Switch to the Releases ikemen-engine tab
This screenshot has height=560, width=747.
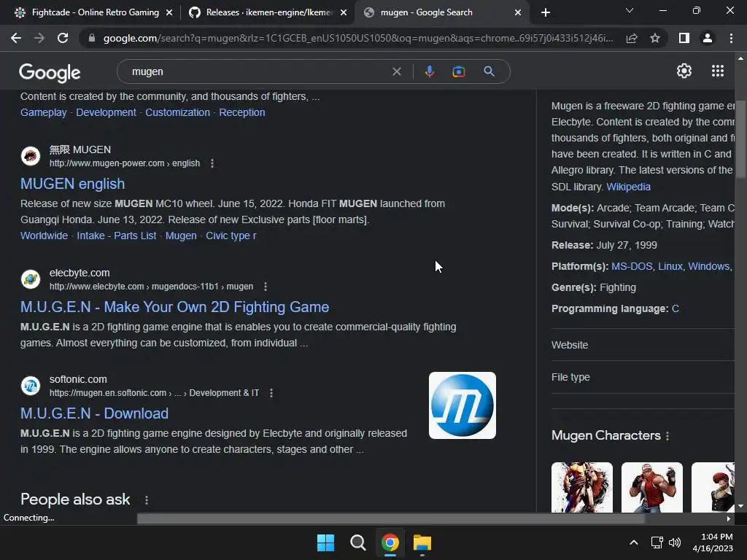coord(267,12)
